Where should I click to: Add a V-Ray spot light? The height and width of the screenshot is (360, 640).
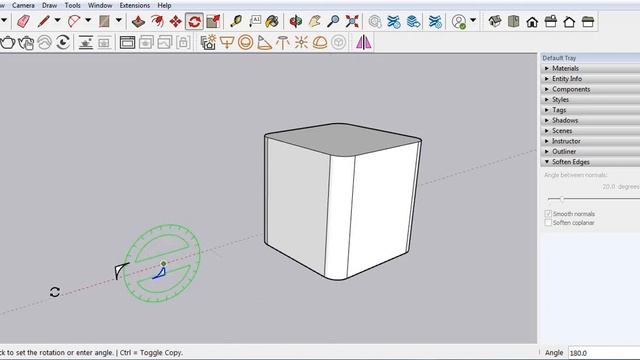(x=264, y=42)
